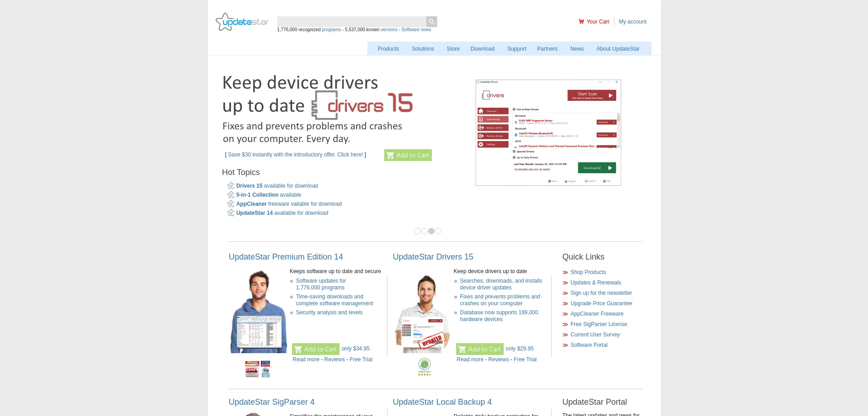Click the red shopping cart icon
This screenshot has height=416, width=868.
[581, 22]
